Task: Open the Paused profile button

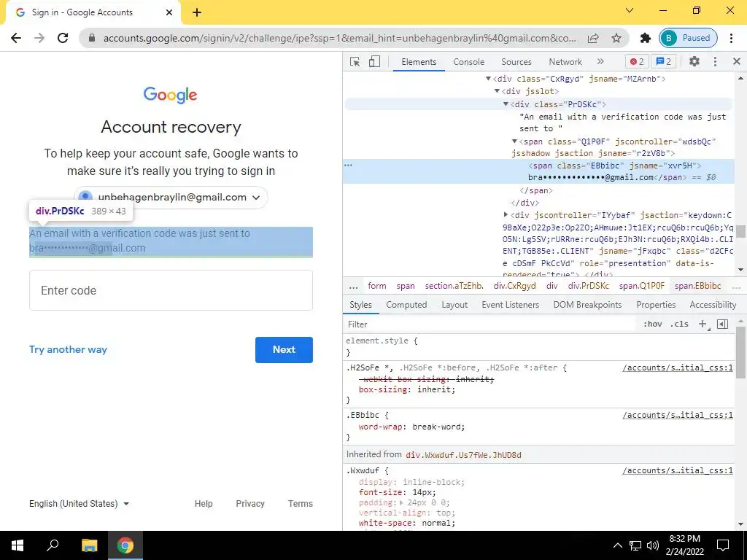Action: (x=688, y=38)
